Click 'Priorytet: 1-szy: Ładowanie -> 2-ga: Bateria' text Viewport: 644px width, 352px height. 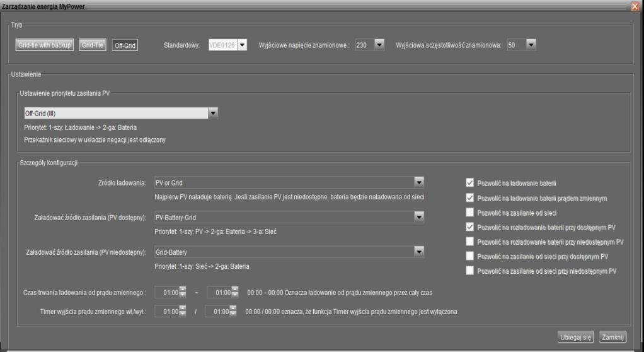click(x=81, y=127)
